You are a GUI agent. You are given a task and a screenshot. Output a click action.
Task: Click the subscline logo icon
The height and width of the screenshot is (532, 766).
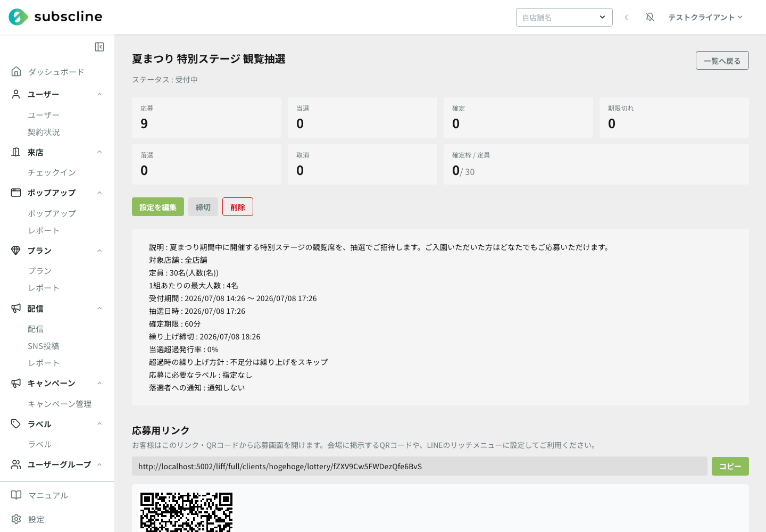19,17
